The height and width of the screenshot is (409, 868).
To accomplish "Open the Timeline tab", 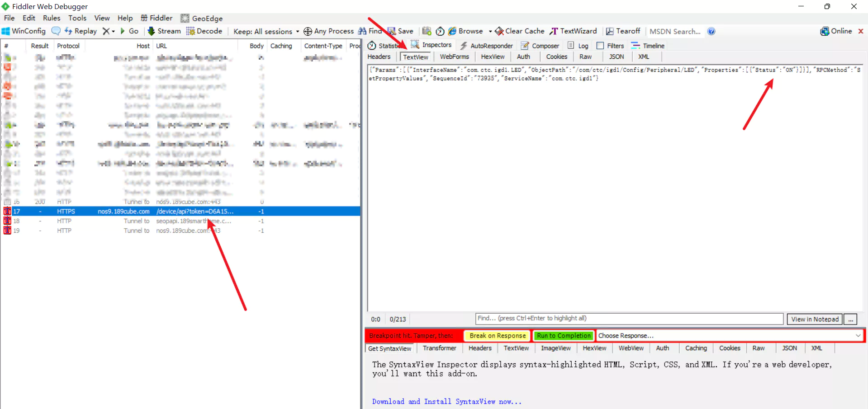I will 648,46.
